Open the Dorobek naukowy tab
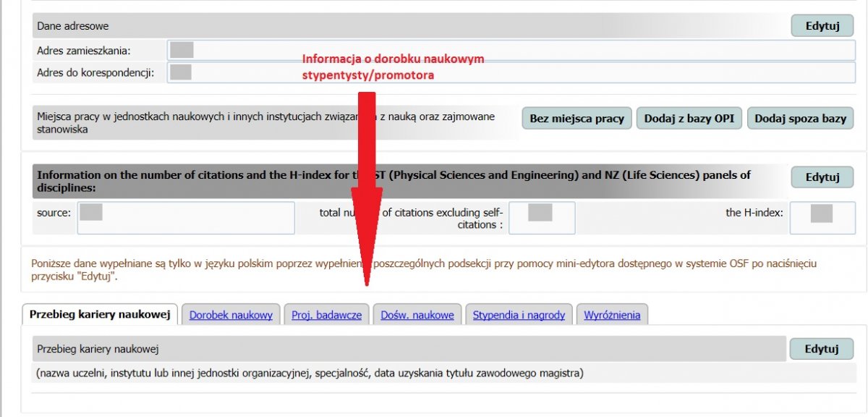 (231, 315)
